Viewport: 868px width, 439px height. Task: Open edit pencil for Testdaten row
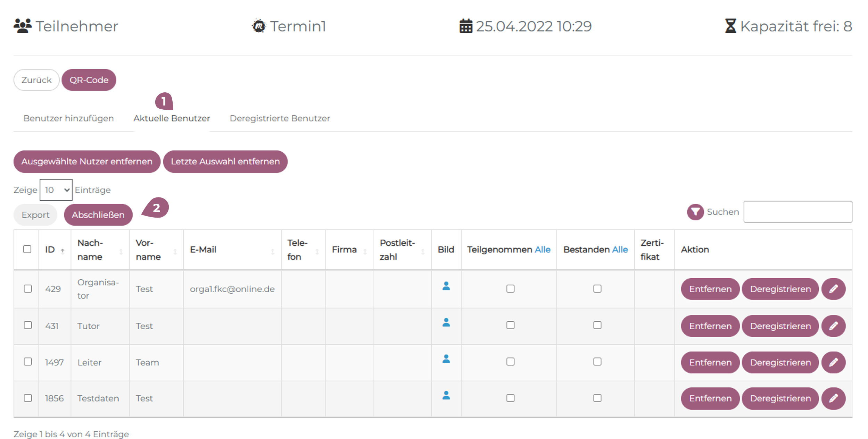833,398
